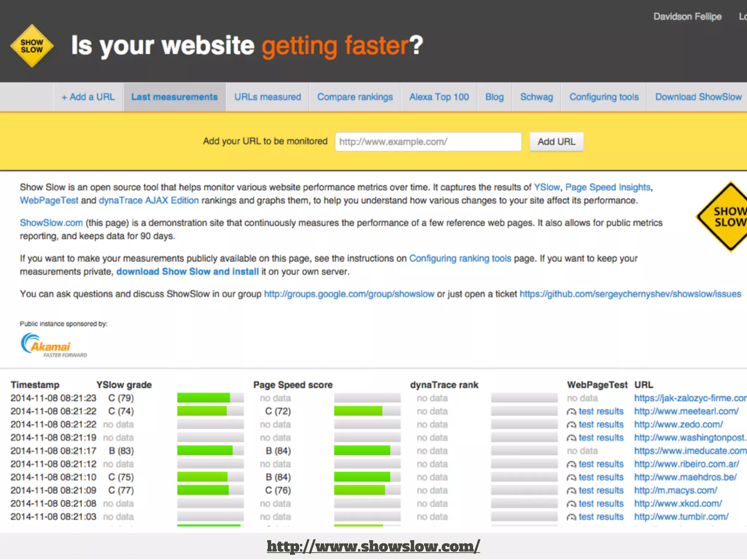Go to Alexa Top 100 tab
Screen dimensions: 747x560
(x=439, y=97)
